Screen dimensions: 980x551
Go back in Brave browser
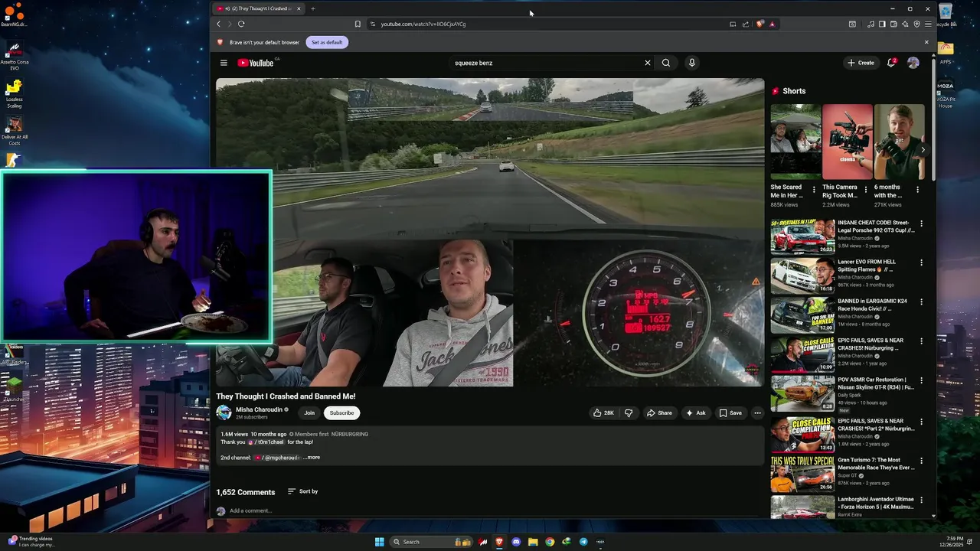pos(218,24)
